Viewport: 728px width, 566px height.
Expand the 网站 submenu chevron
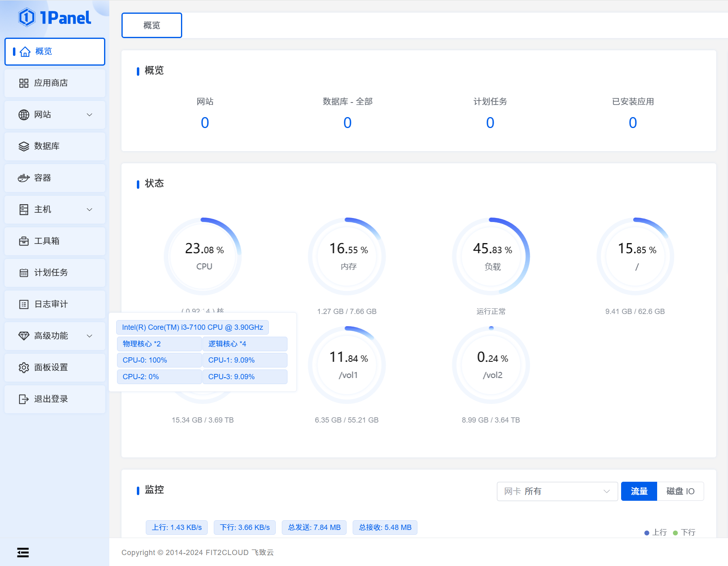[x=89, y=115]
